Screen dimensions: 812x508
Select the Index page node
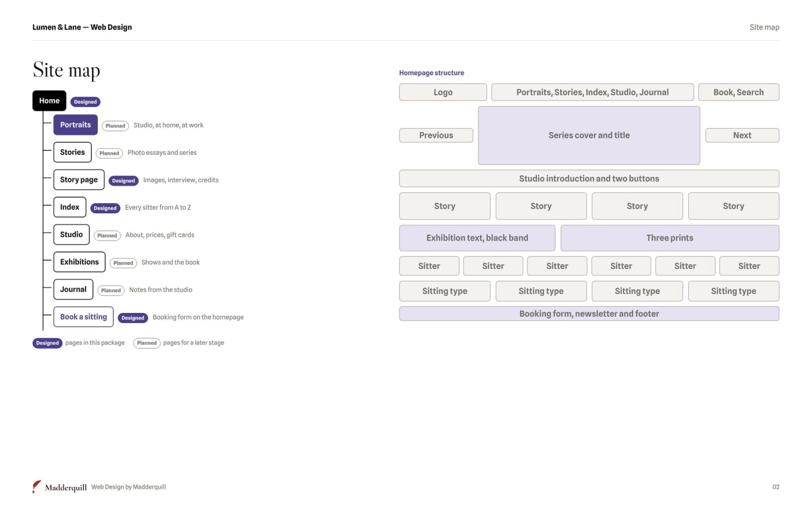pos(70,207)
